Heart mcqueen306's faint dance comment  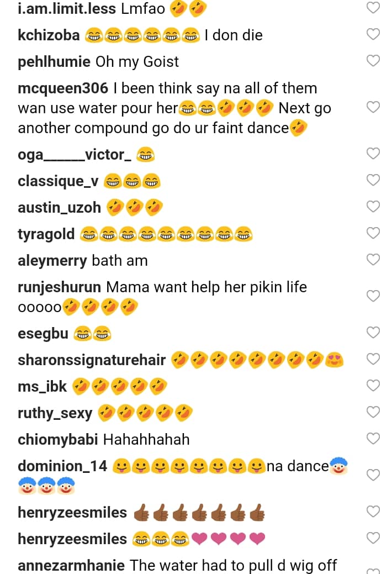coord(373,107)
